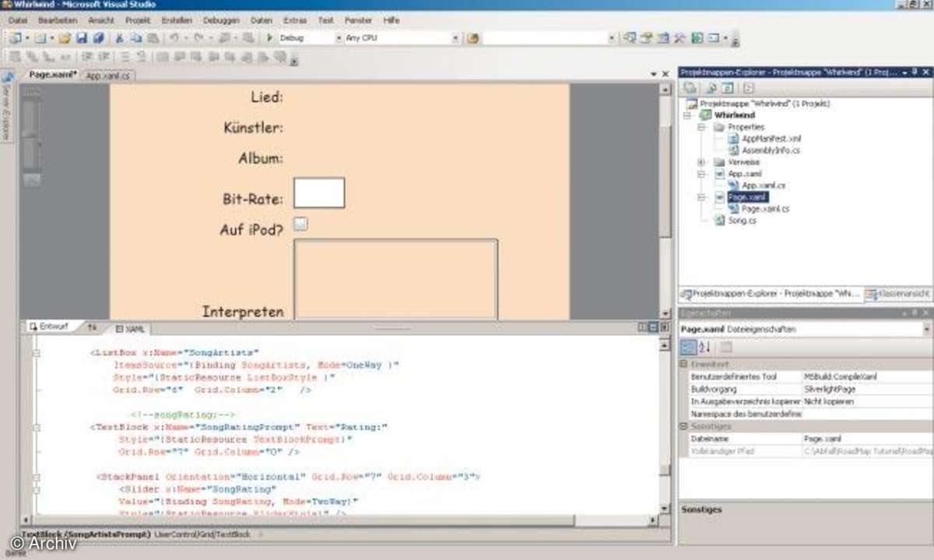Click the Add New Item toolbar icon
The width and height of the screenshot is (934, 560).
[x=40, y=37]
